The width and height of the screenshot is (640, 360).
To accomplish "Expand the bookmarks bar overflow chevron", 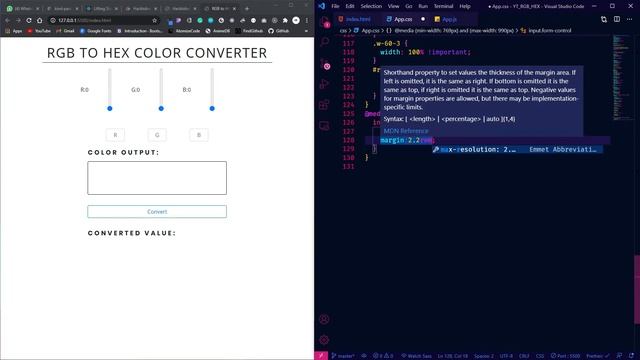I will point(306,31).
